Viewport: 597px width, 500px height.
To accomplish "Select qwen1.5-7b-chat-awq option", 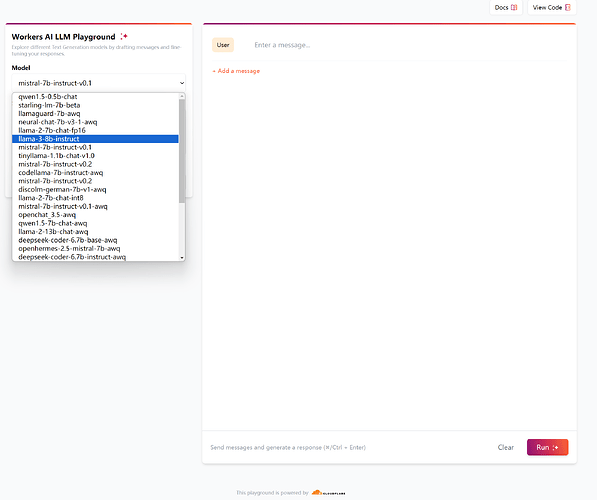I will tap(95, 223).
